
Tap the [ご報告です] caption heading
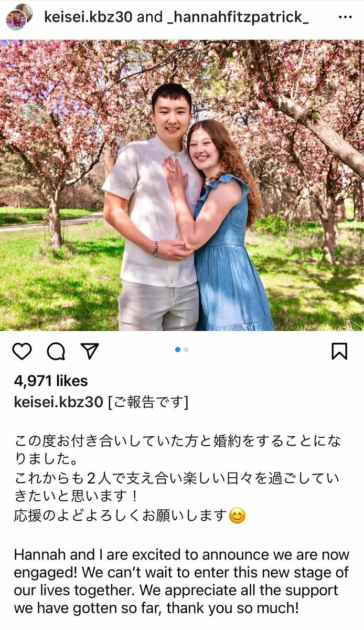pyautogui.click(x=148, y=402)
